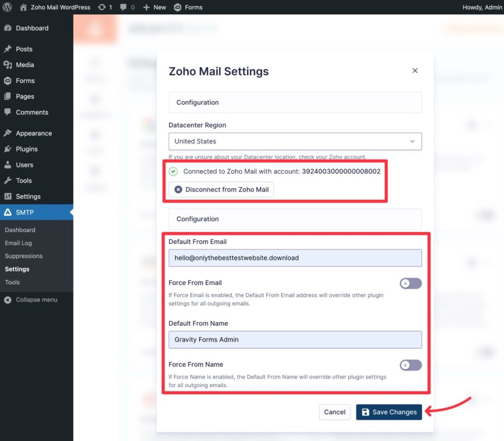Click the Default From Name field
504x441 pixels.
click(x=295, y=340)
